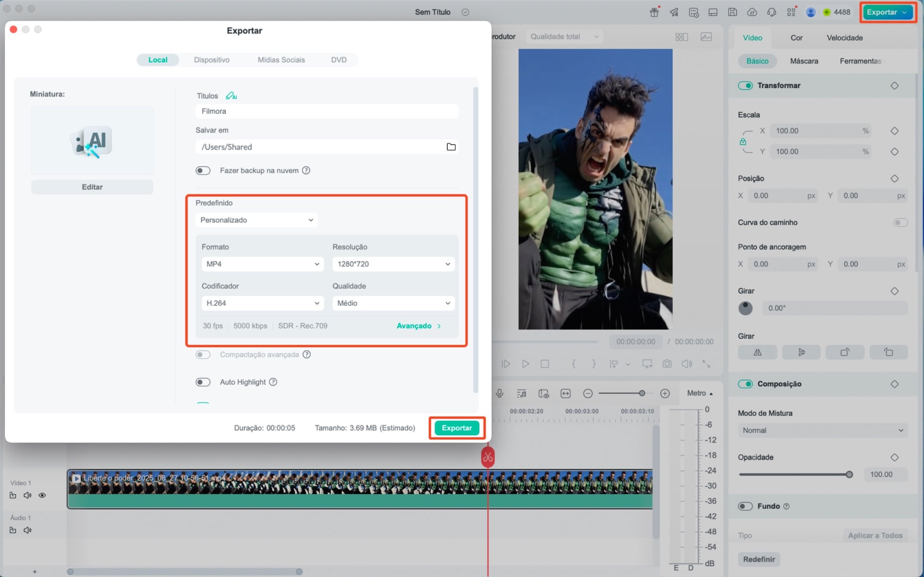Click the snapshot camera icon under the preview
Screen dimensions: 924x577
(x=667, y=364)
